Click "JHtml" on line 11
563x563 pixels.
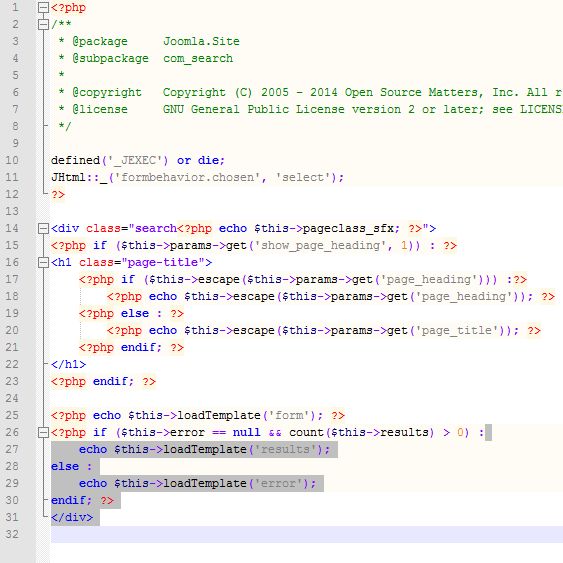coord(68,177)
